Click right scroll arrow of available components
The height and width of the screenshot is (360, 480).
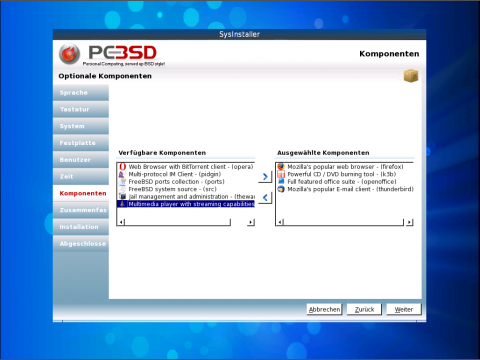click(251, 222)
